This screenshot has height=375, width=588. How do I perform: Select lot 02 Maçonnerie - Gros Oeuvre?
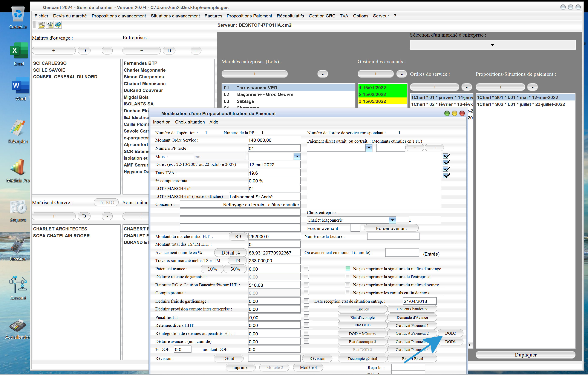point(288,94)
